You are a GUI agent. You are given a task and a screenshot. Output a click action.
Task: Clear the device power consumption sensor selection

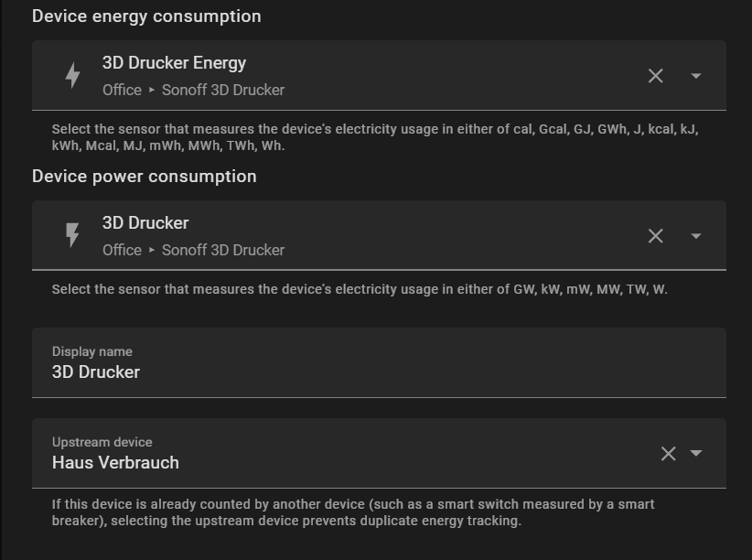click(655, 236)
